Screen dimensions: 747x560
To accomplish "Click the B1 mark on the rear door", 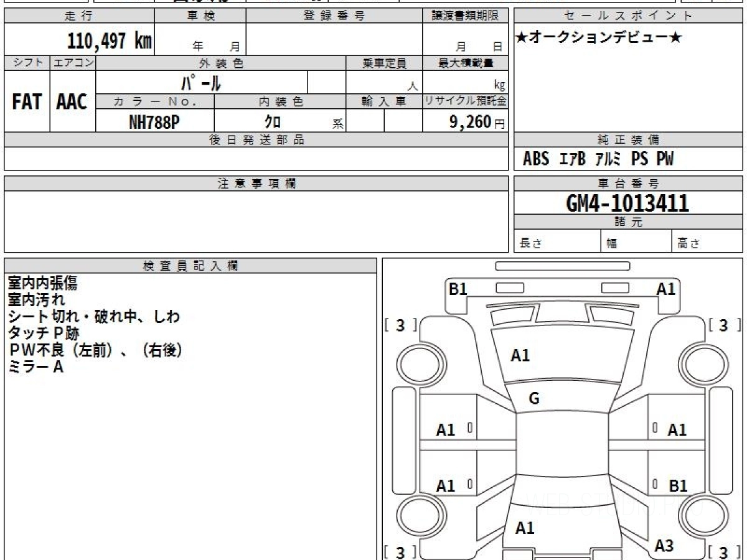I will [677, 486].
